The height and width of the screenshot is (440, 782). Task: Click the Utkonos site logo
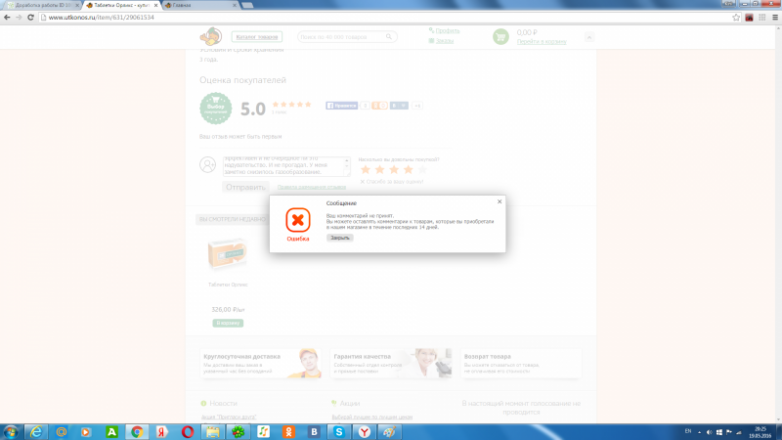click(x=212, y=36)
